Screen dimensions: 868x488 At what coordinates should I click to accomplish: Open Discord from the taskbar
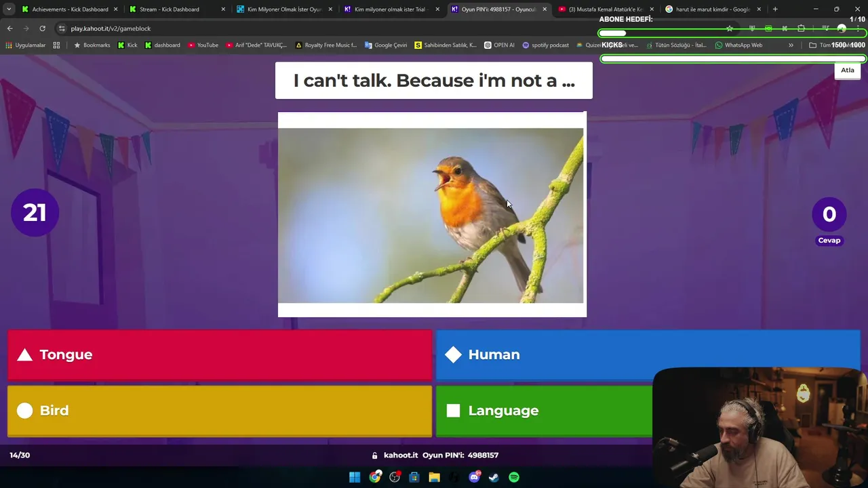pos(474,477)
